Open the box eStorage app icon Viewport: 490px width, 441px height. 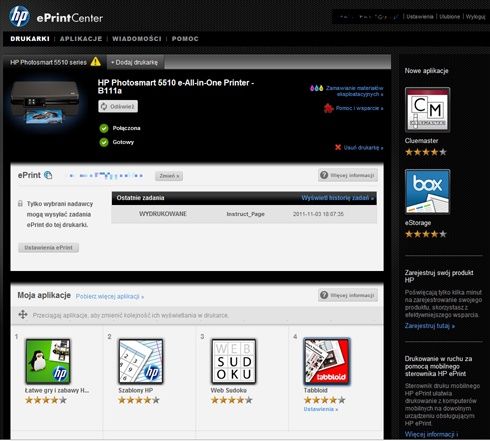tap(427, 191)
